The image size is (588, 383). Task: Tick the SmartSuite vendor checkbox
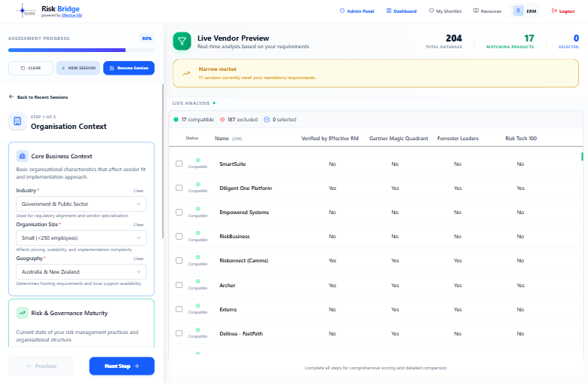click(x=179, y=164)
